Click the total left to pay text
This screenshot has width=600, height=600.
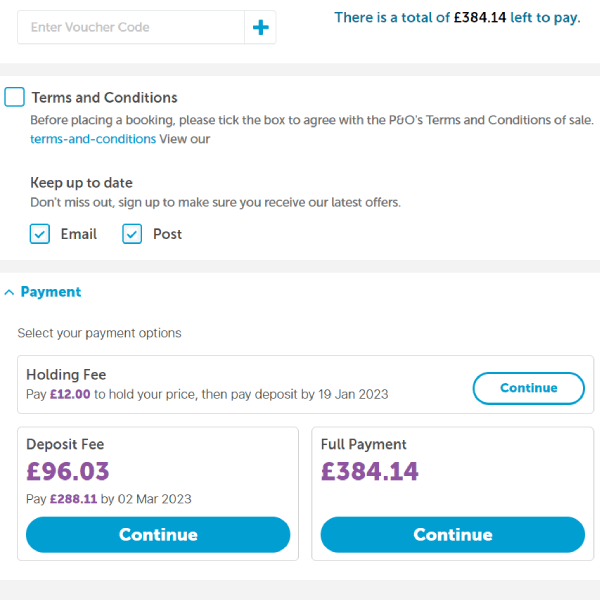coord(457,18)
